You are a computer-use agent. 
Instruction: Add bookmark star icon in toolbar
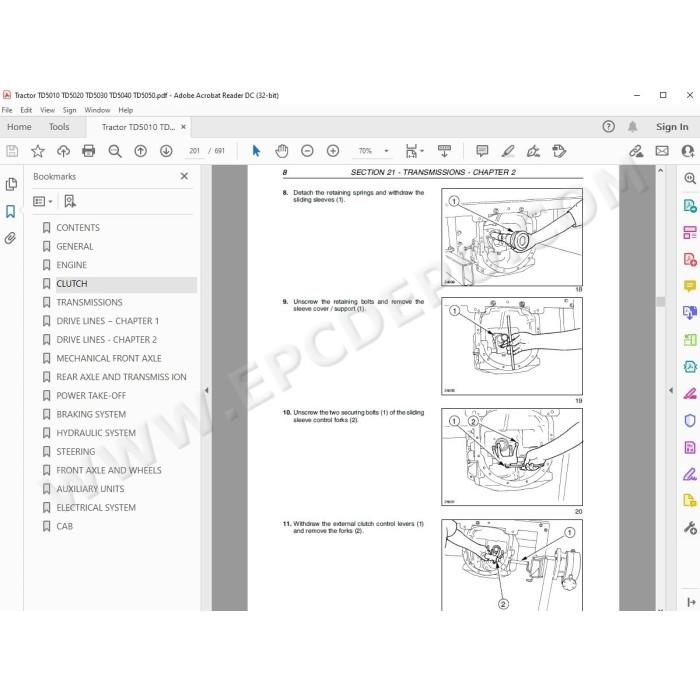pos(38,151)
